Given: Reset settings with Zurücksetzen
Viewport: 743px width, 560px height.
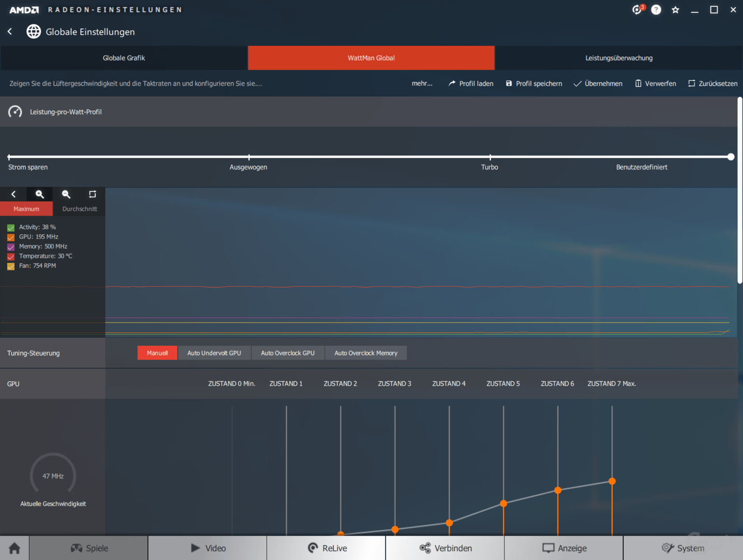Looking at the screenshot, I should click(x=713, y=83).
